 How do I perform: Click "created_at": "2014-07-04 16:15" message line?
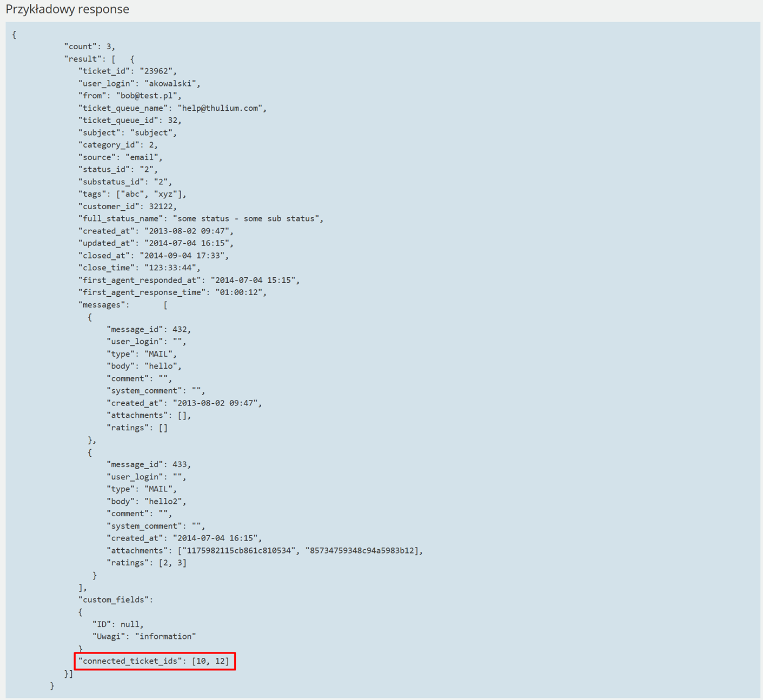tap(184, 538)
